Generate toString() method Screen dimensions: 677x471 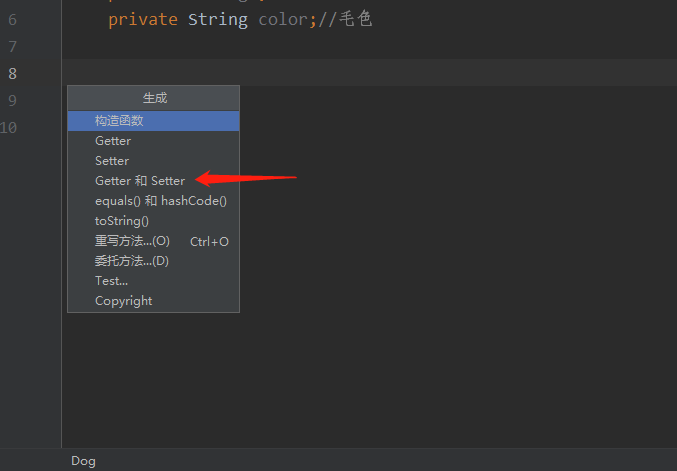[122, 221]
